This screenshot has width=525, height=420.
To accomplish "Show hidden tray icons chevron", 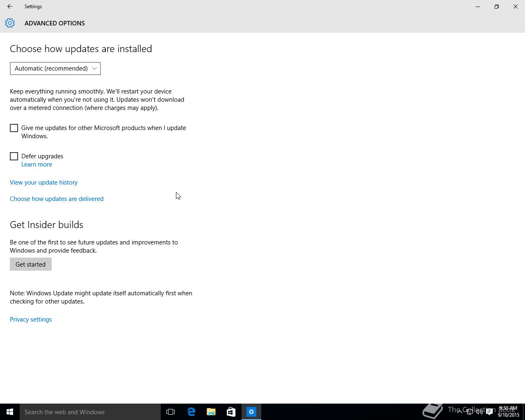I will pyautogui.click(x=460, y=412).
